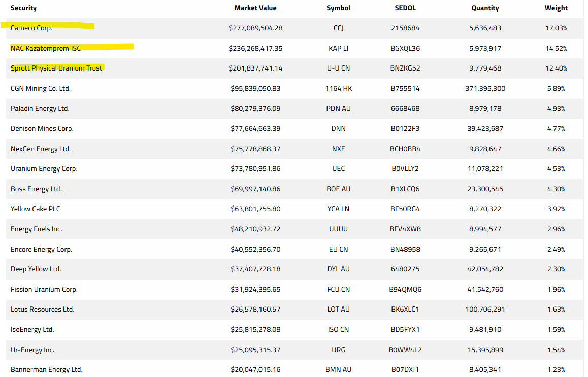Select Energy Fuels Inc. name
Screen dimensions: 588x377
(x=37, y=229)
